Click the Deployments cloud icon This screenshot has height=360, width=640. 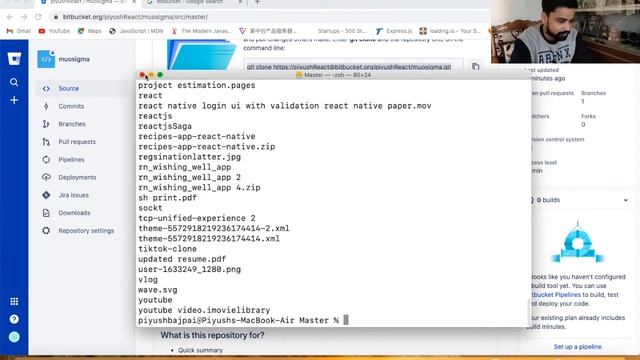(x=46, y=177)
